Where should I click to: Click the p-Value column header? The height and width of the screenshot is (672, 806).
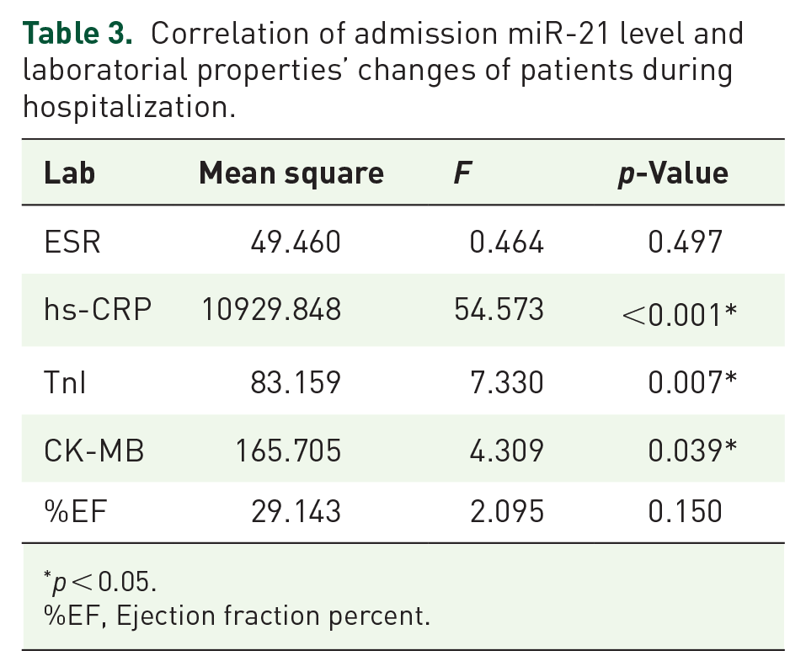point(673,173)
